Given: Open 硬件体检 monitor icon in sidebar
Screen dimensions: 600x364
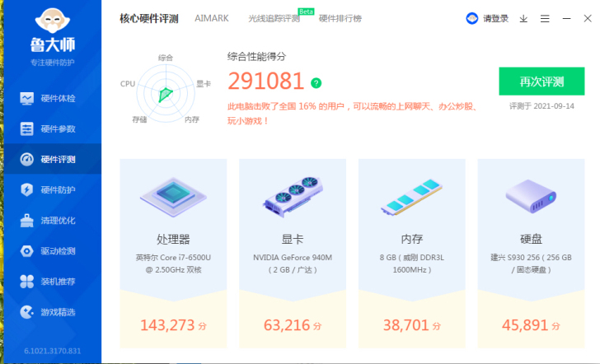Looking at the screenshot, I should click(x=26, y=99).
